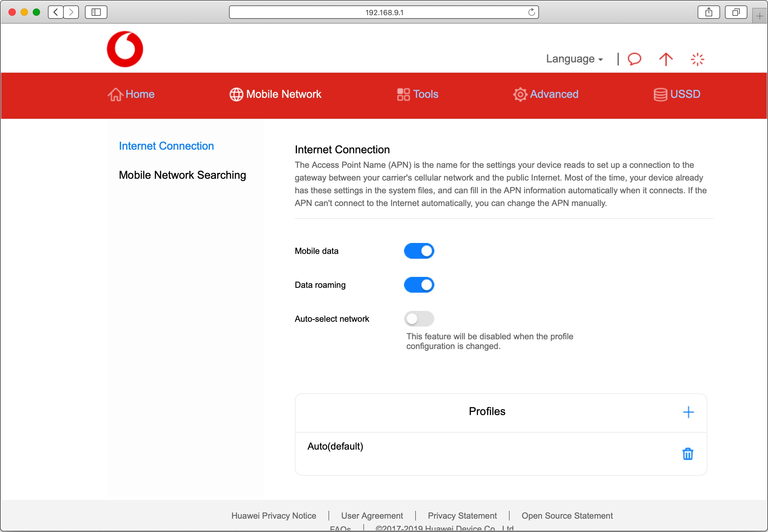Click the update arrow icon in header

(x=665, y=59)
